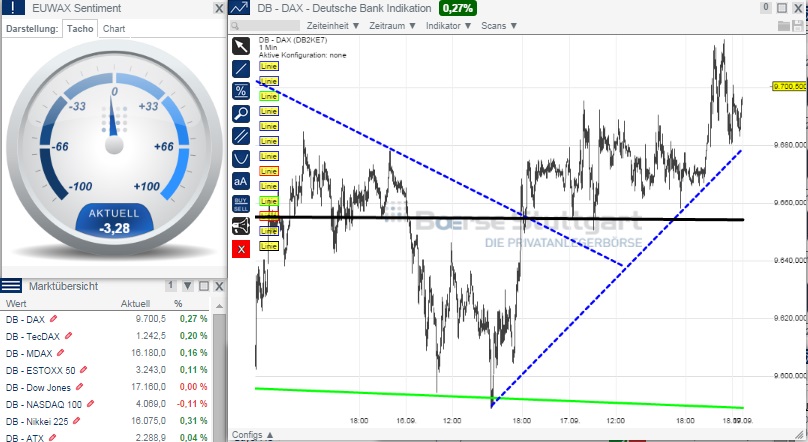The height and width of the screenshot is (442, 808).
Task: Click the pencil icon next to DB - ESTOXX 50
Action: click(x=83, y=370)
